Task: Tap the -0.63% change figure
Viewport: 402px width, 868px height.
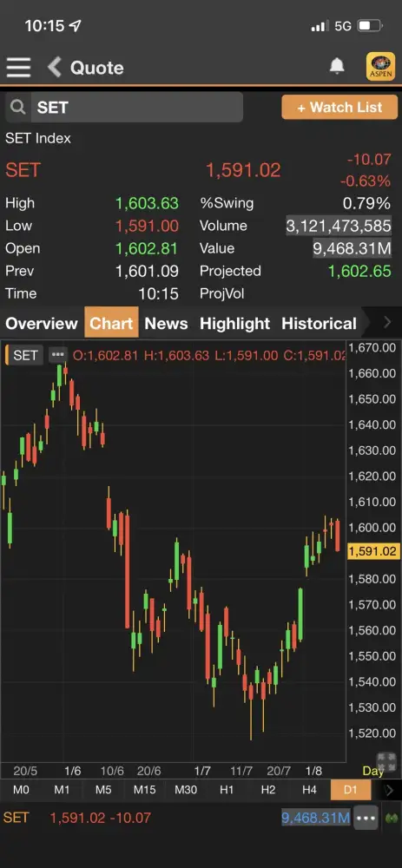Action: [366, 181]
